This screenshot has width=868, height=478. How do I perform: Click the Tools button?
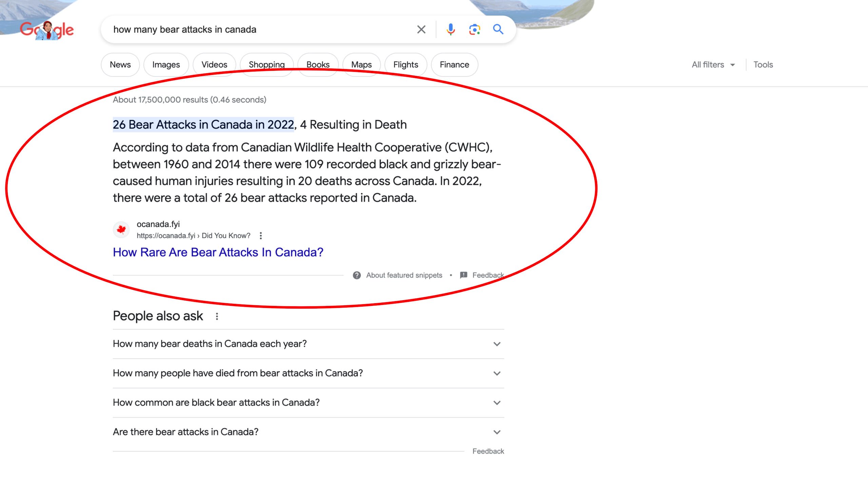pyautogui.click(x=763, y=65)
